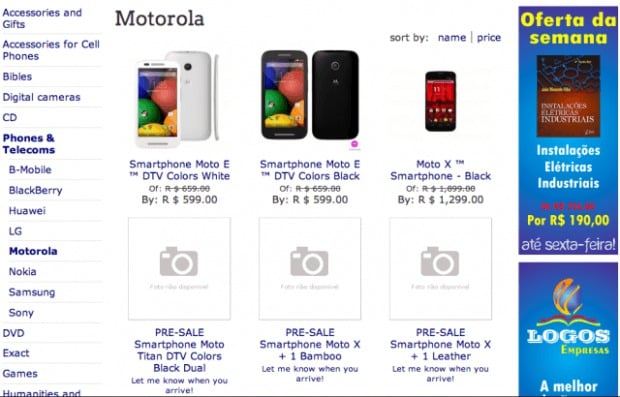Open the white Moto E phone image
The width and height of the screenshot is (620, 397).
[x=178, y=99]
